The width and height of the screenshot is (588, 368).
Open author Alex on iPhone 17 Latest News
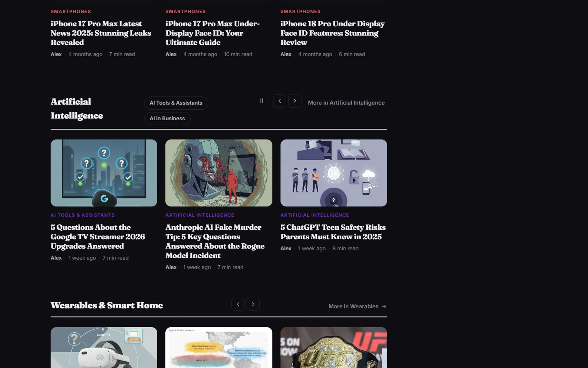[x=56, y=54]
